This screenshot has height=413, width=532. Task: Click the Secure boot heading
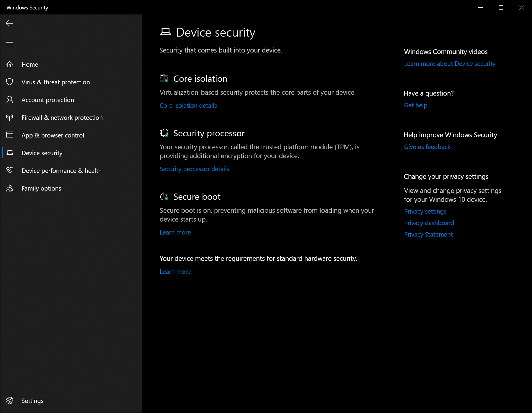tap(197, 197)
